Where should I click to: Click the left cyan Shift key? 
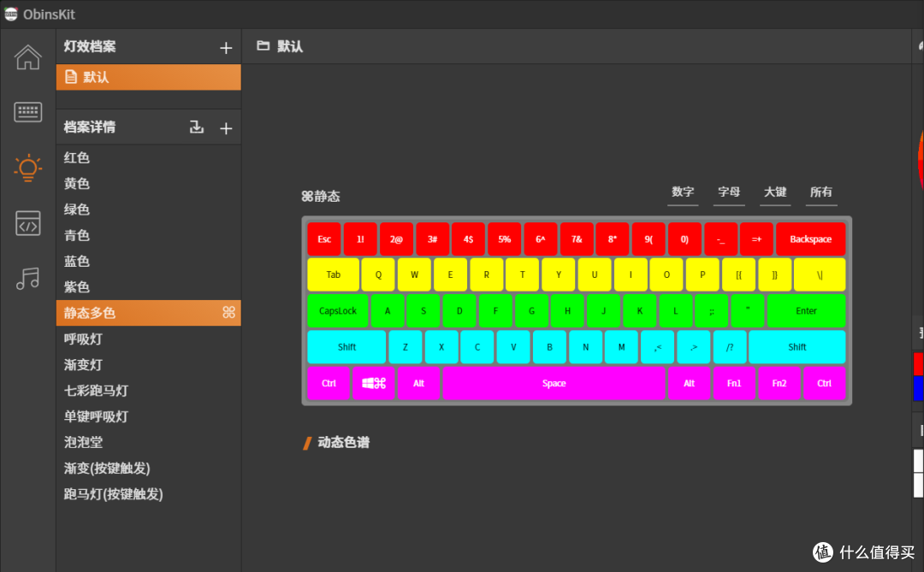[x=346, y=347]
